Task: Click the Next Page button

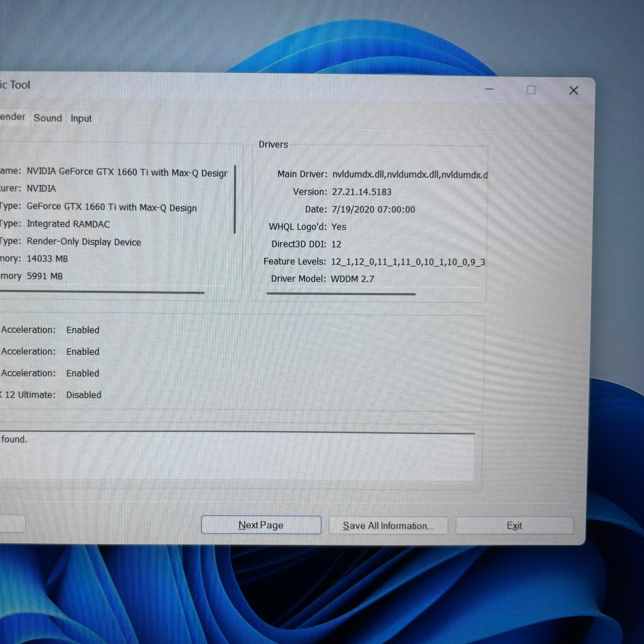Action: [261, 525]
